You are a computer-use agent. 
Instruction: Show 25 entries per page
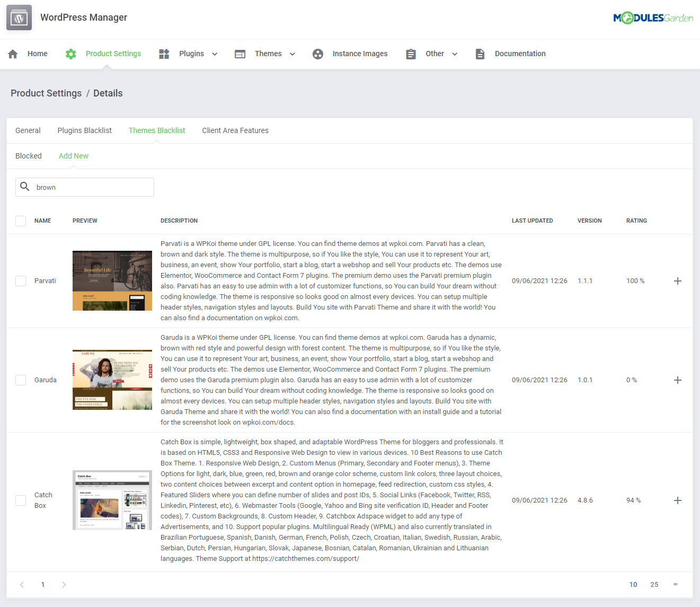point(654,585)
